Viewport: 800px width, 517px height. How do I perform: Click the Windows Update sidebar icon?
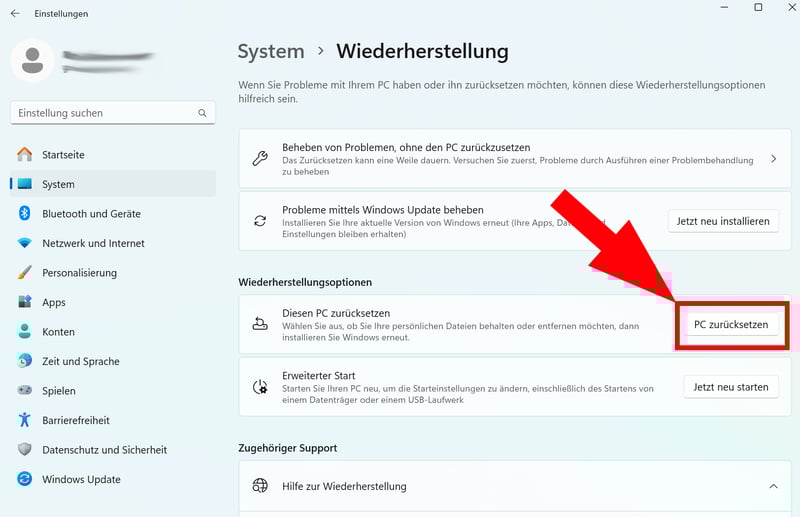pos(25,480)
